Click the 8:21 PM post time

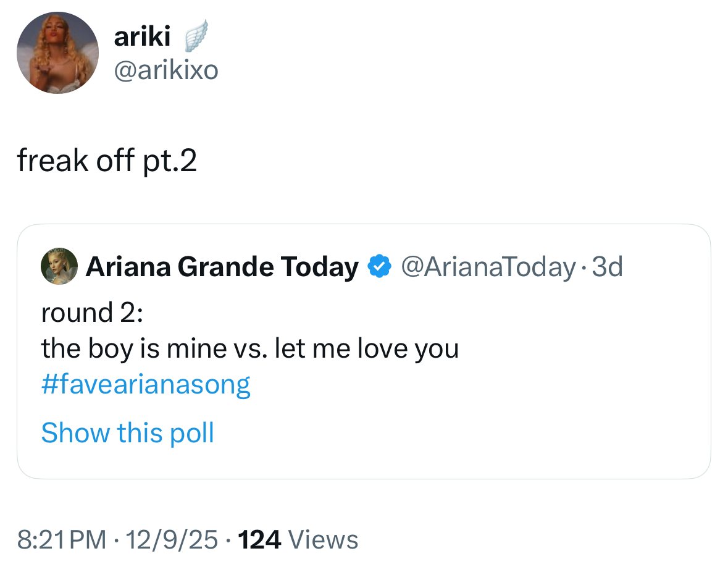click(x=61, y=540)
